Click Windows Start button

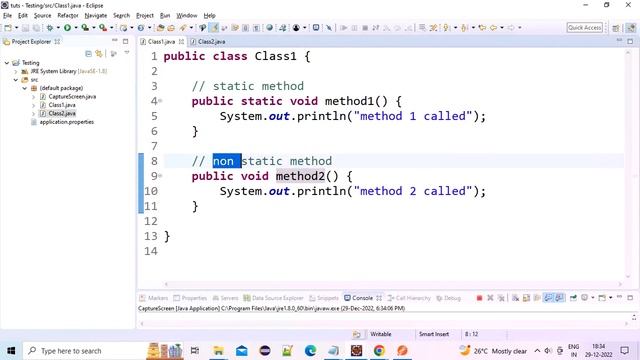pyautogui.click(x=11, y=351)
